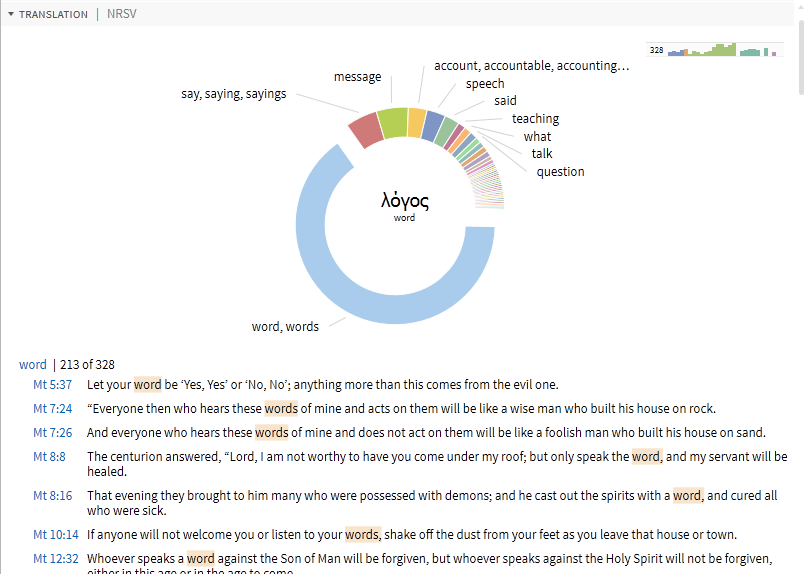Click the 'teaching' chart label

tap(535, 119)
